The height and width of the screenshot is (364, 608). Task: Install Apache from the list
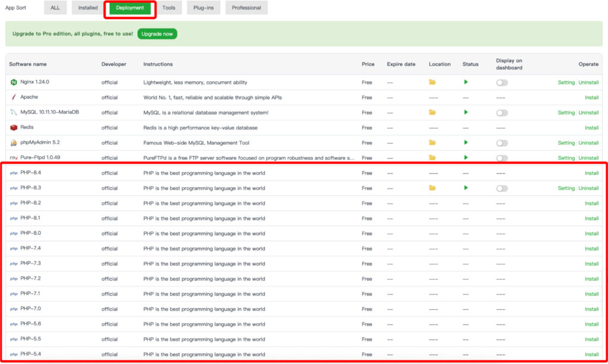coord(591,97)
